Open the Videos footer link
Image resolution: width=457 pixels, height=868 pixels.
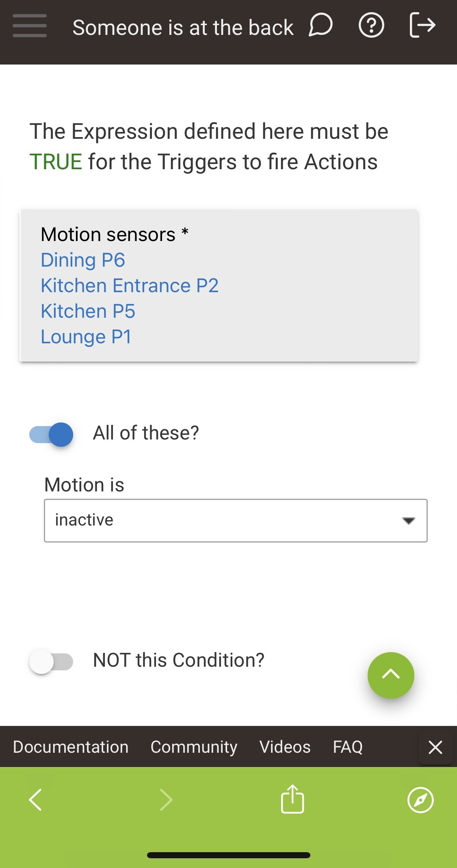[285, 747]
